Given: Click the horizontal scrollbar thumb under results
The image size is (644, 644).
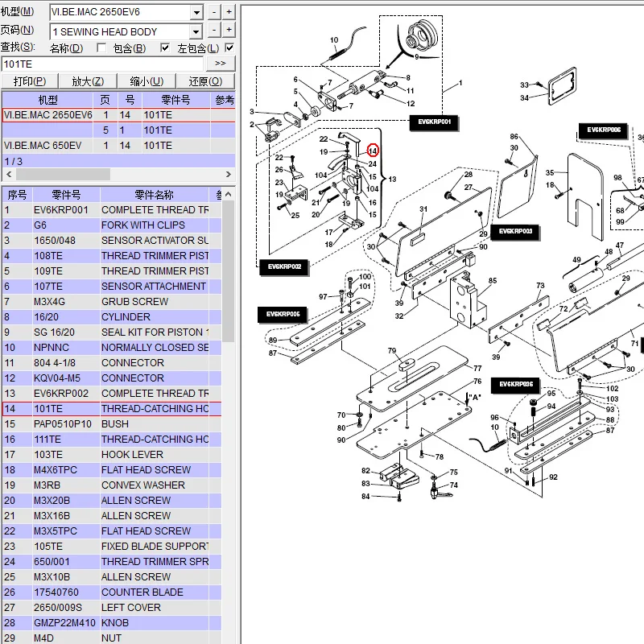Looking at the screenshot, I should 63,175.
